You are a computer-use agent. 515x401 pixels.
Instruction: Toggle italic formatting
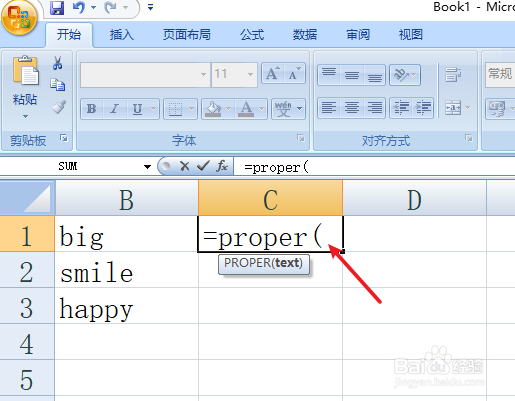coord(114,109)
